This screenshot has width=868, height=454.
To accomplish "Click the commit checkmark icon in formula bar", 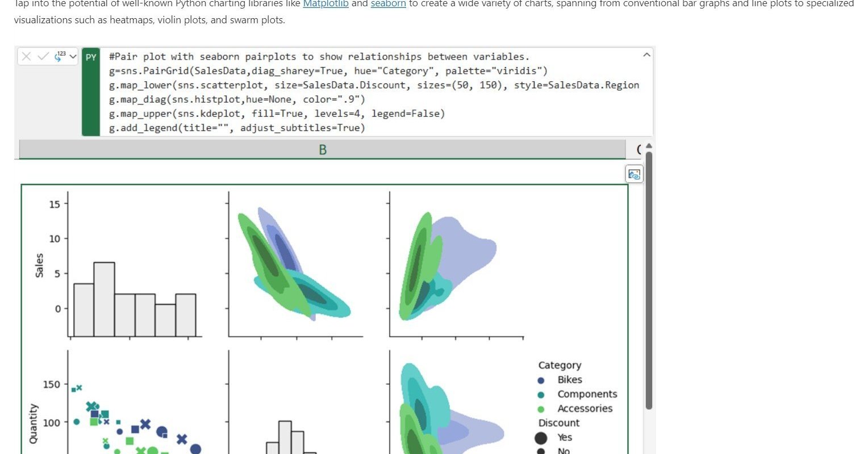I will point(43,56).
